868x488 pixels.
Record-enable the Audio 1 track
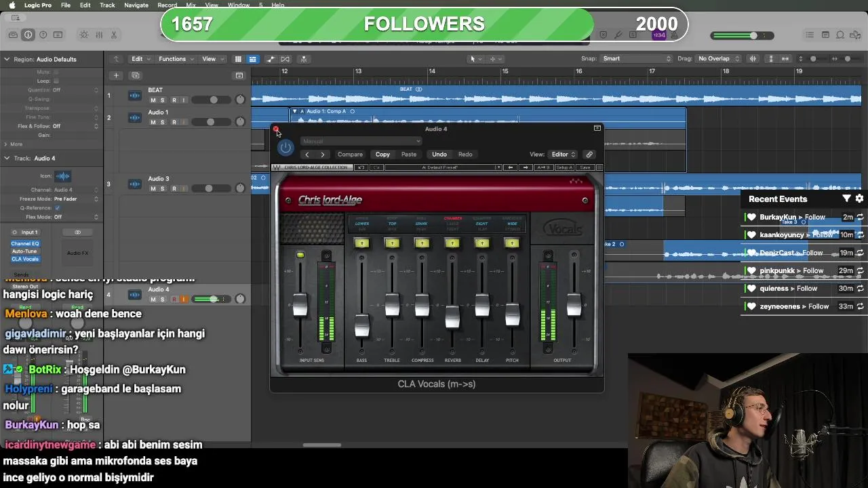[x=174, y=123]
